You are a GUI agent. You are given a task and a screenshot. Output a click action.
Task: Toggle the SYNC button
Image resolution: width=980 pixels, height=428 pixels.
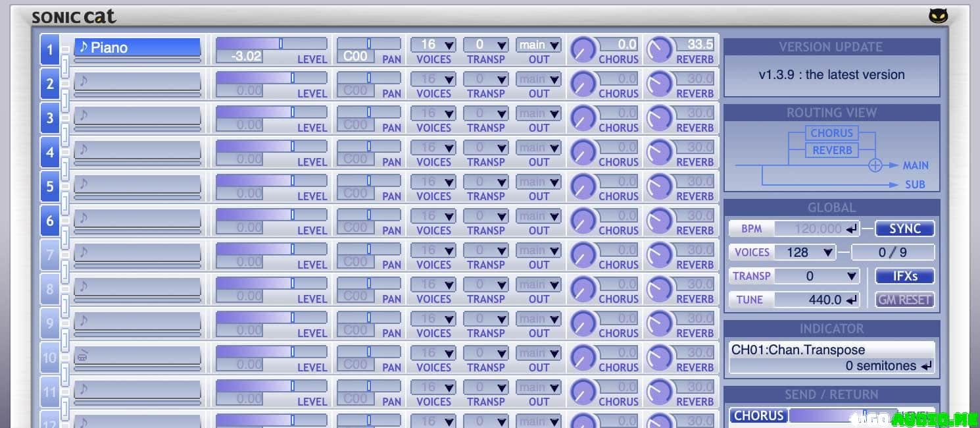pos(904,228)
